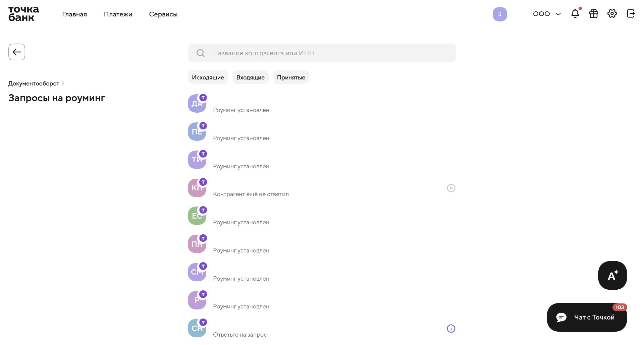Click the Точка банк logo

pos(23,14)
